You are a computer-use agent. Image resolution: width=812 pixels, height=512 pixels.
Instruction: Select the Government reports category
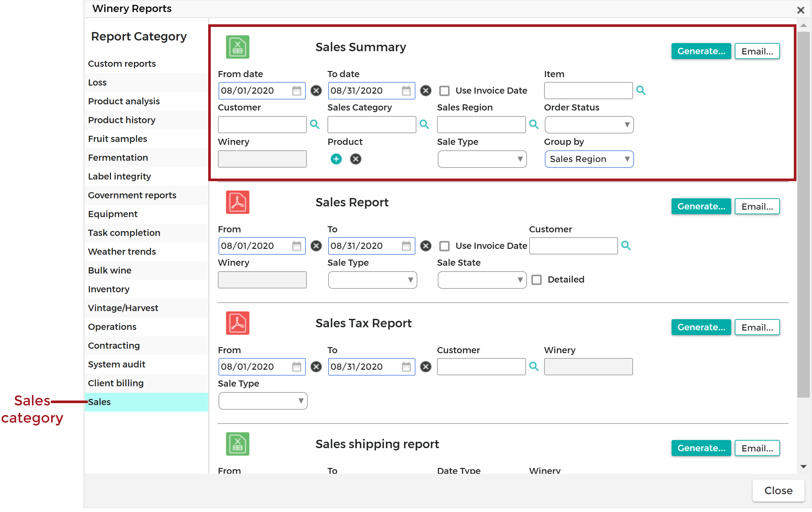click(146, 195)
